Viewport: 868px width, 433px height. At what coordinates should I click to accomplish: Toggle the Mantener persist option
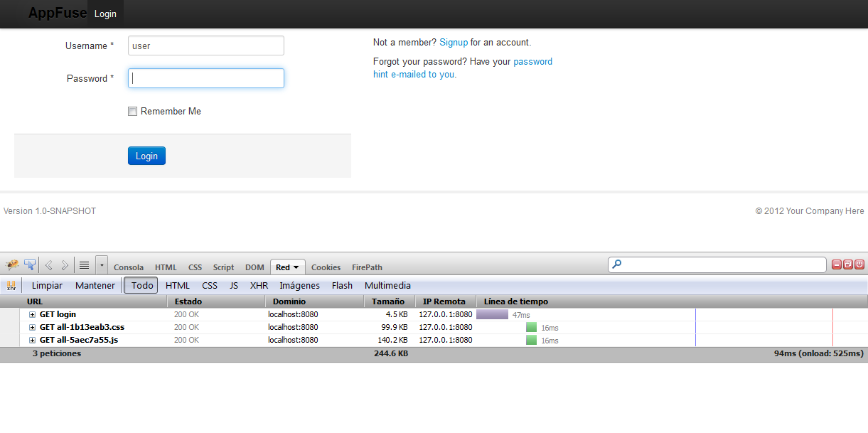(x=95, y=285)
